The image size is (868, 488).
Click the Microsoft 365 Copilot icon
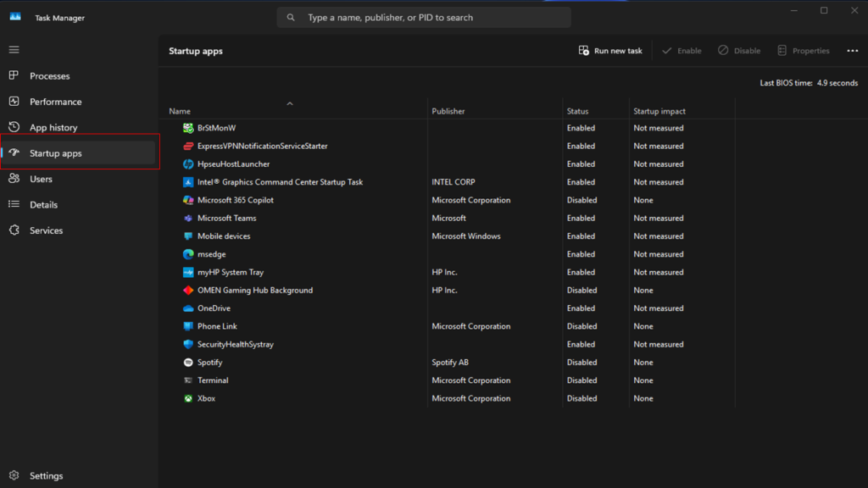point(188,200)
